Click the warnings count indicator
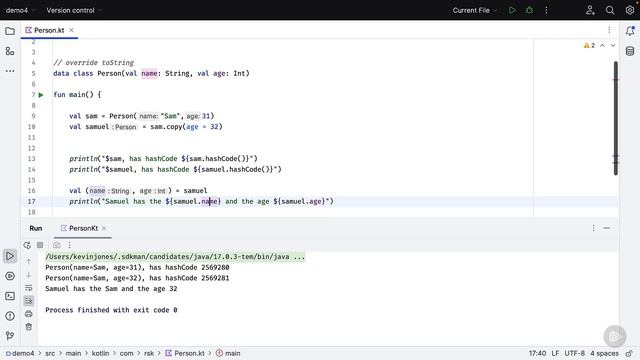 (589, 45)
